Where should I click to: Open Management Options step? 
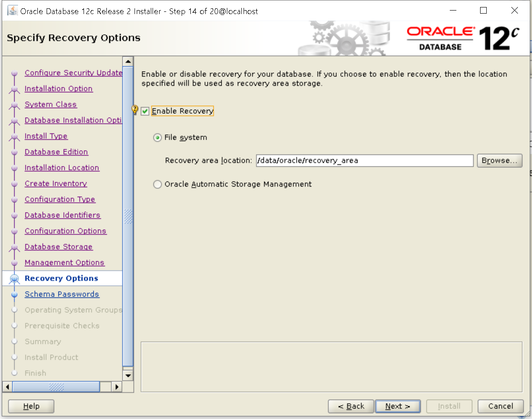click(x=65, y=263)
